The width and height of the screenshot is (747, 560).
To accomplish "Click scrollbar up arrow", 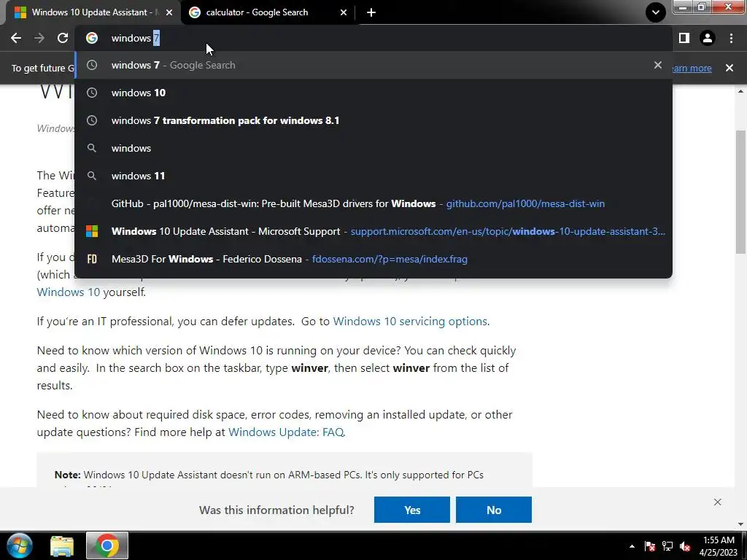I will [x=741, y=91].
